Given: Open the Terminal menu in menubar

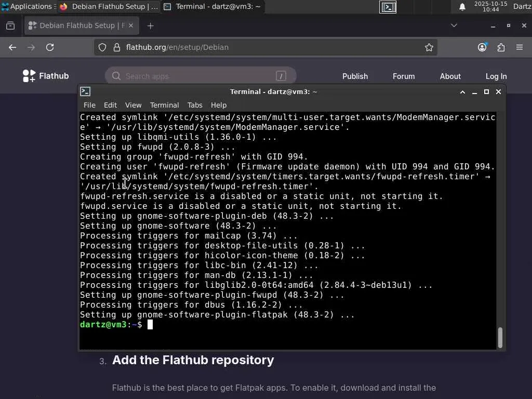Looking at the screenshot, I should (164, 105).
